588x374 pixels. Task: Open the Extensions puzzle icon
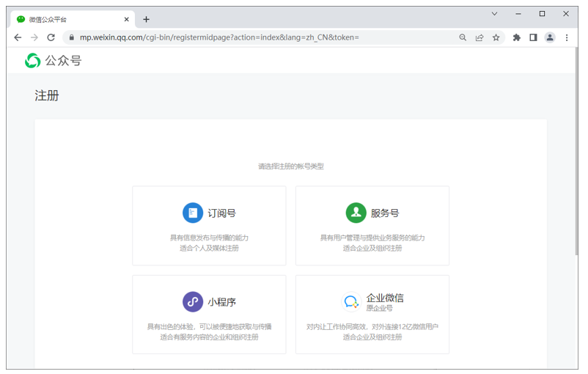click(517, 37)
